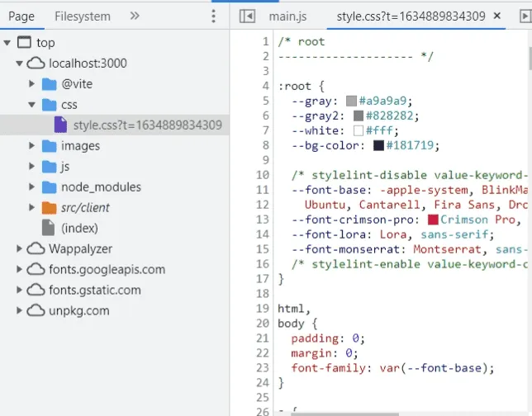Expand the fonts.gstatic.com arrow
The width and height of the screenshot is (532, 416).
pyautogui.click(x=19, y=291)
